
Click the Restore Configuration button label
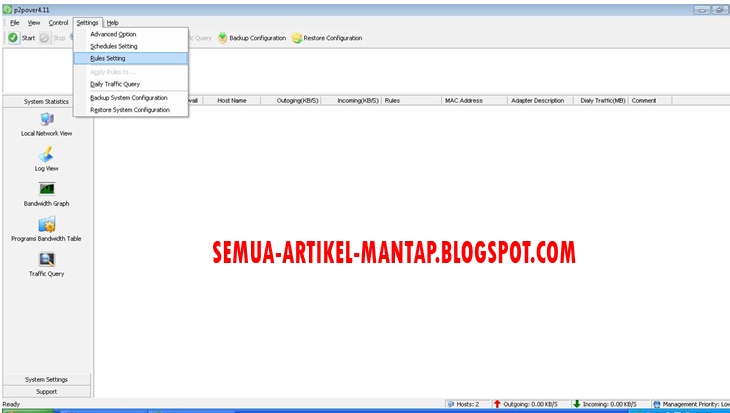[332, 38]
